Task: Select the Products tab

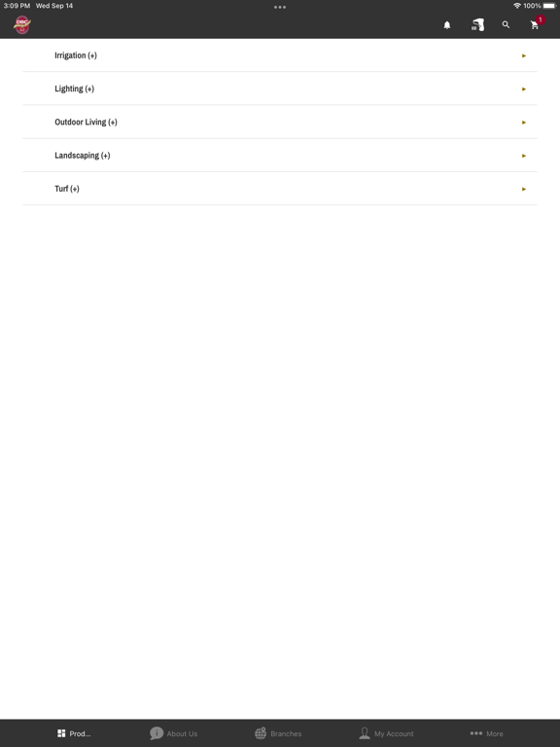Action: coord(74,733)
